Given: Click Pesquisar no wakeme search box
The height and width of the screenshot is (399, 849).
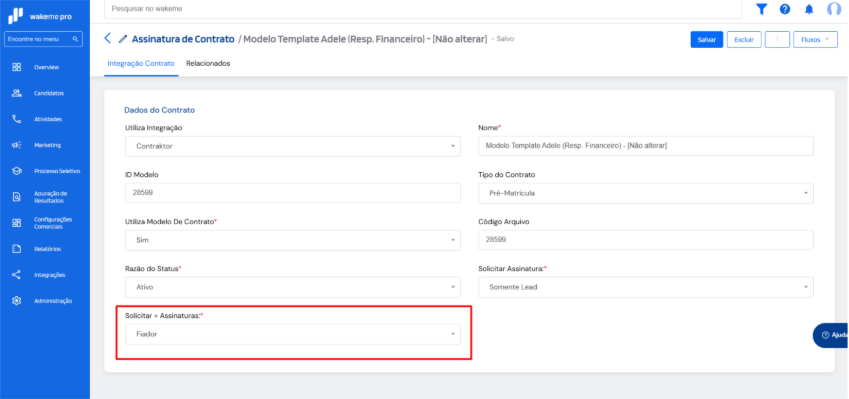Looking at the screenshot, I should (423, 9).
